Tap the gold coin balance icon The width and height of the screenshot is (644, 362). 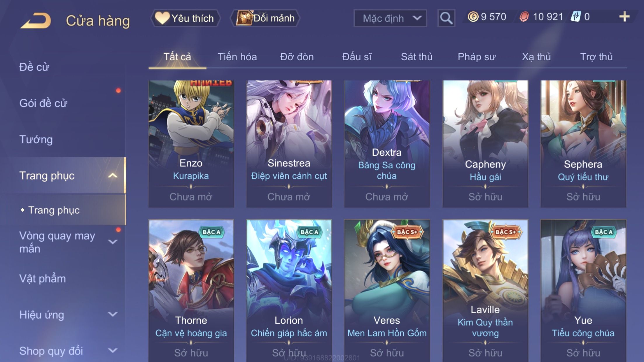(473, 17)
